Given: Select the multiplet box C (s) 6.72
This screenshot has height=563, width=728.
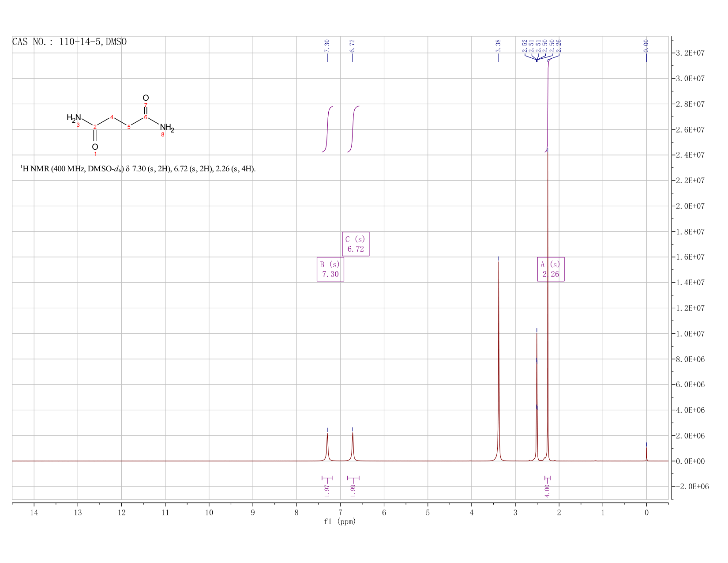Looking at the screenshot, I should 356,244.
